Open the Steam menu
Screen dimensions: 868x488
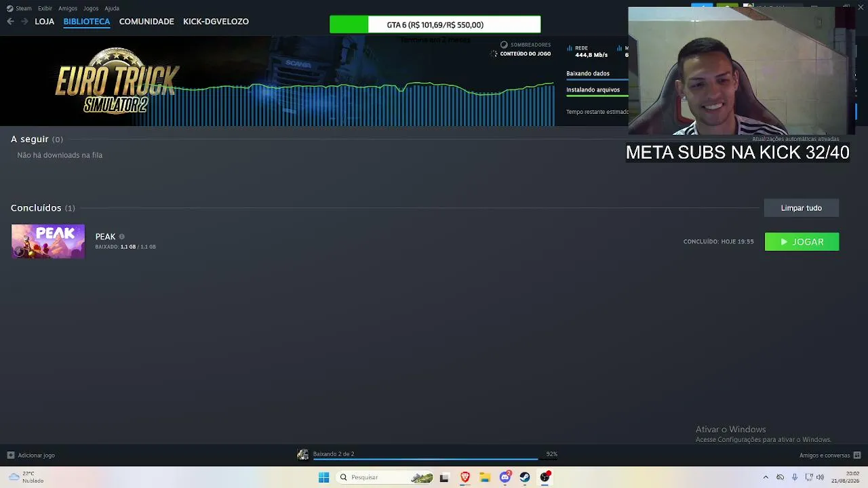(19, 8)
